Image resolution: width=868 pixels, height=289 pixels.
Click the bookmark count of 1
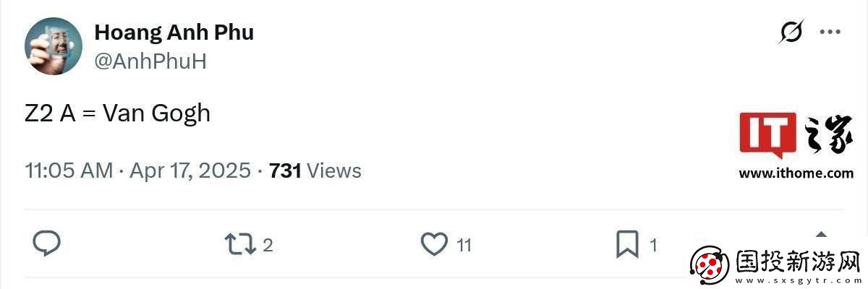653,246
